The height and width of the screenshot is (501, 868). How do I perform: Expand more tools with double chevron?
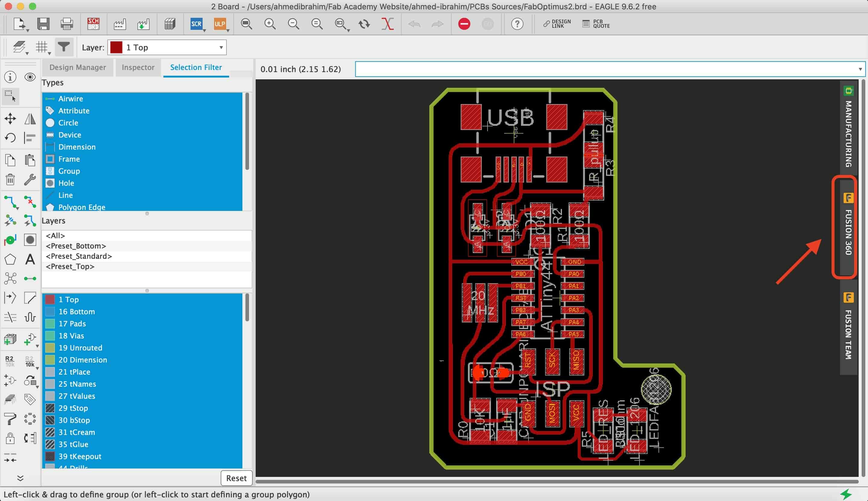coord(20,478)
